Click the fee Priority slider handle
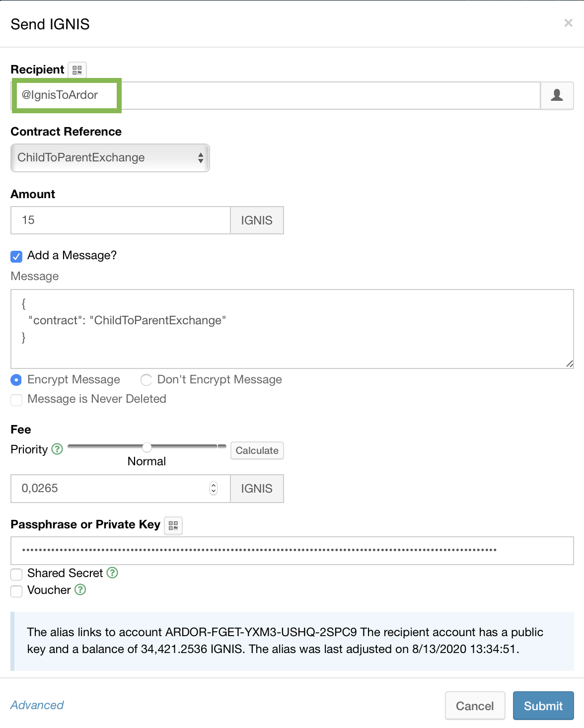This screenshot has height=728, width=584. coord(147,447)
